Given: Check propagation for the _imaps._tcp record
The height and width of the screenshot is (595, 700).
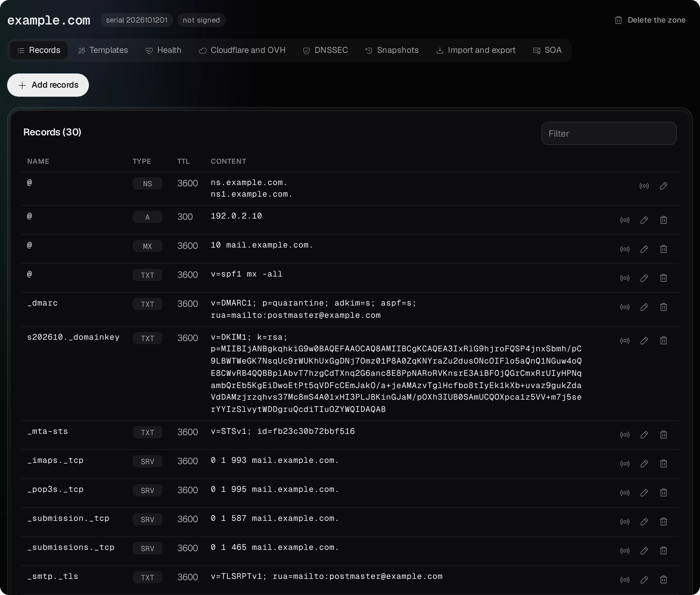Looking at the screenshot, I should (625, 463).
